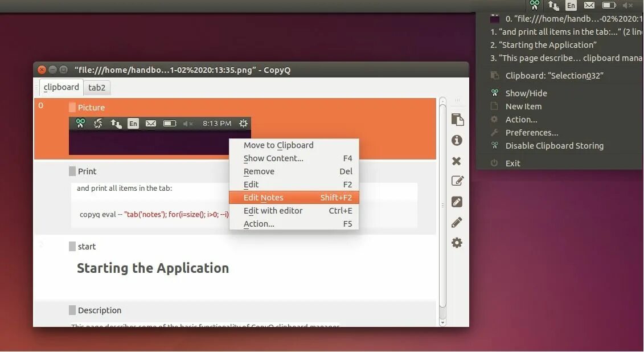644x352 pixels.
Task: Click the muted volume indicator in top panel
Action: pos(627,5)
